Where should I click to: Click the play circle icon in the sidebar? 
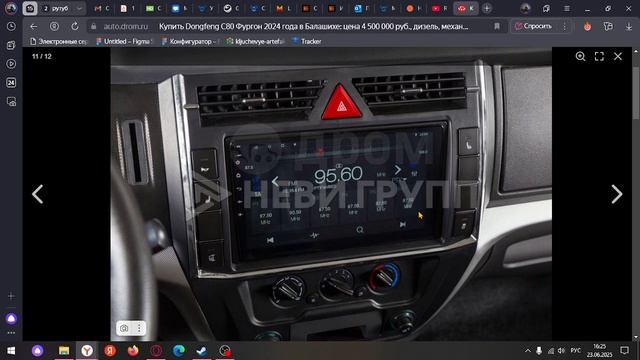(11, 64)
